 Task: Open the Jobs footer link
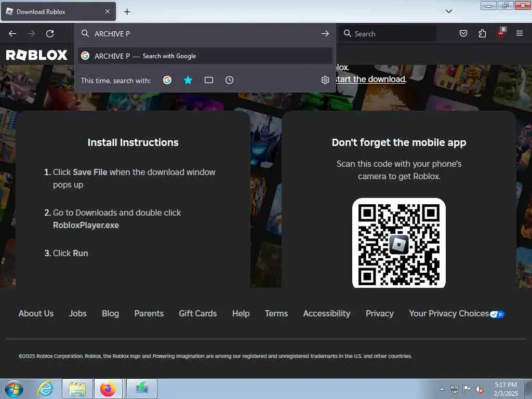78,313
